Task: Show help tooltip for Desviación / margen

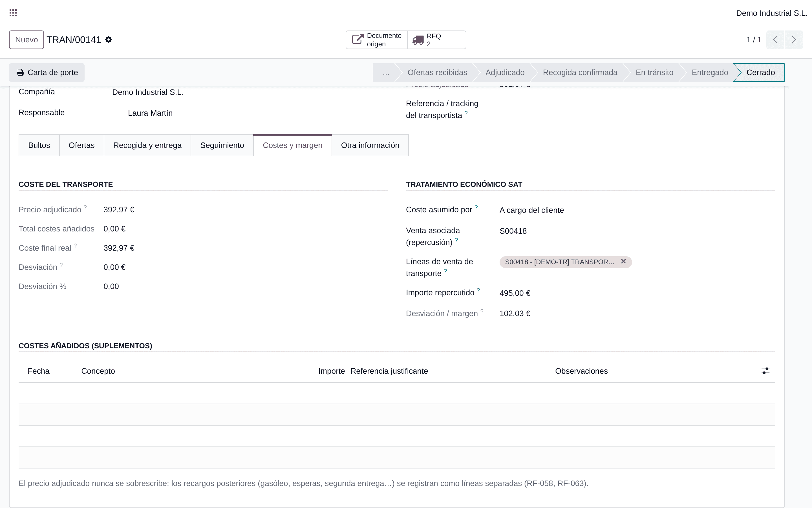Action: (x=482, y=311)
